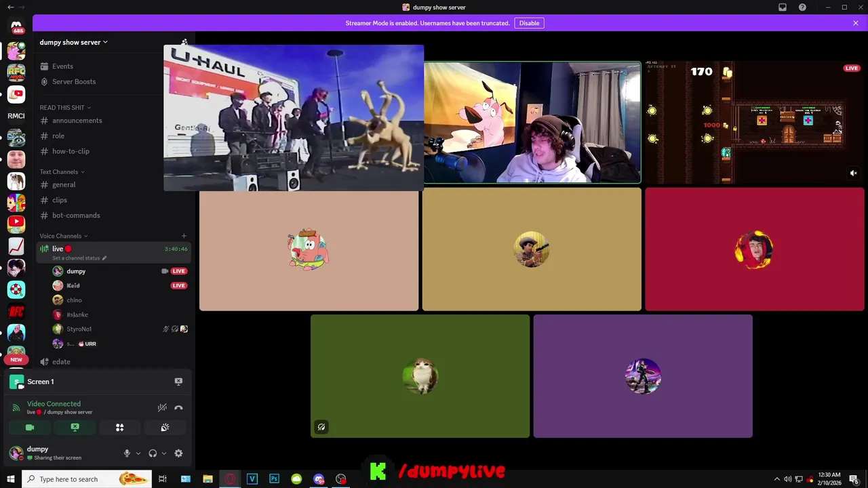868x488 pixels.
Task: Collapse the READ THIS SHIT category
Action: click(x=65, y=108)
